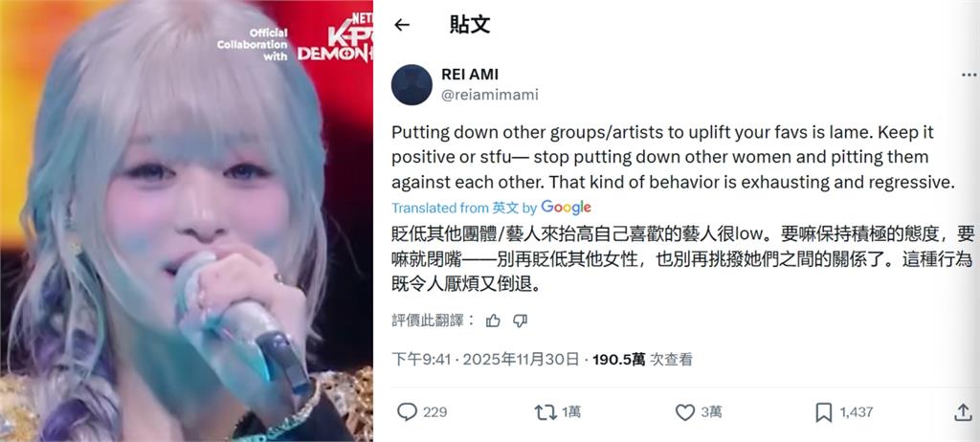Click the 下午9:41 · 2025年11月30日 timestamp
This screenshot has height=442, width=980.
click(x=485, y=360)
